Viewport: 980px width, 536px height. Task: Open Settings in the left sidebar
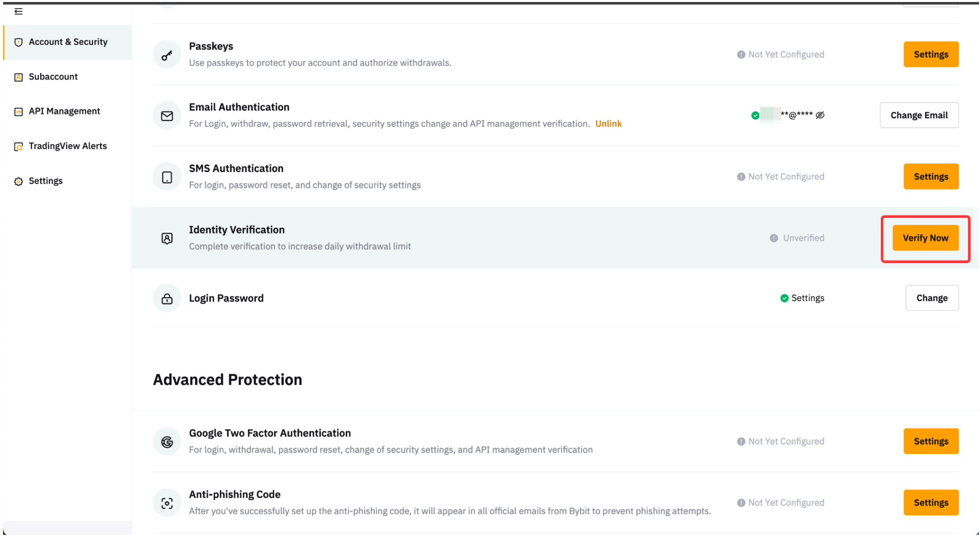46,181
